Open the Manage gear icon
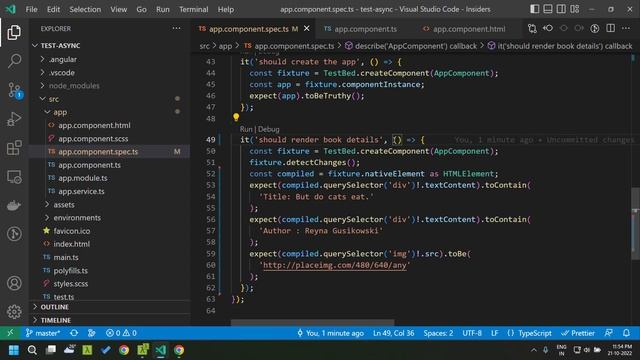 click(x=14, y=311)
